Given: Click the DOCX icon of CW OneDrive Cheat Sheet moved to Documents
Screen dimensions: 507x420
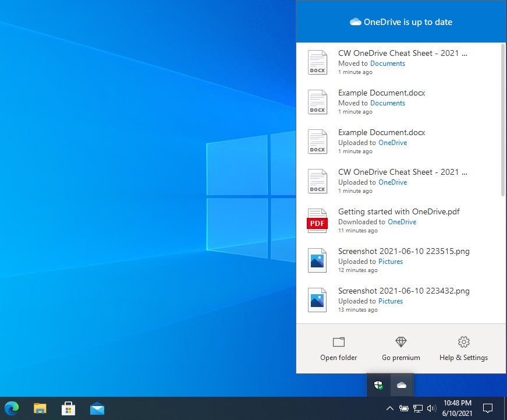Looking at the screenshot, I should click(317, 62).
